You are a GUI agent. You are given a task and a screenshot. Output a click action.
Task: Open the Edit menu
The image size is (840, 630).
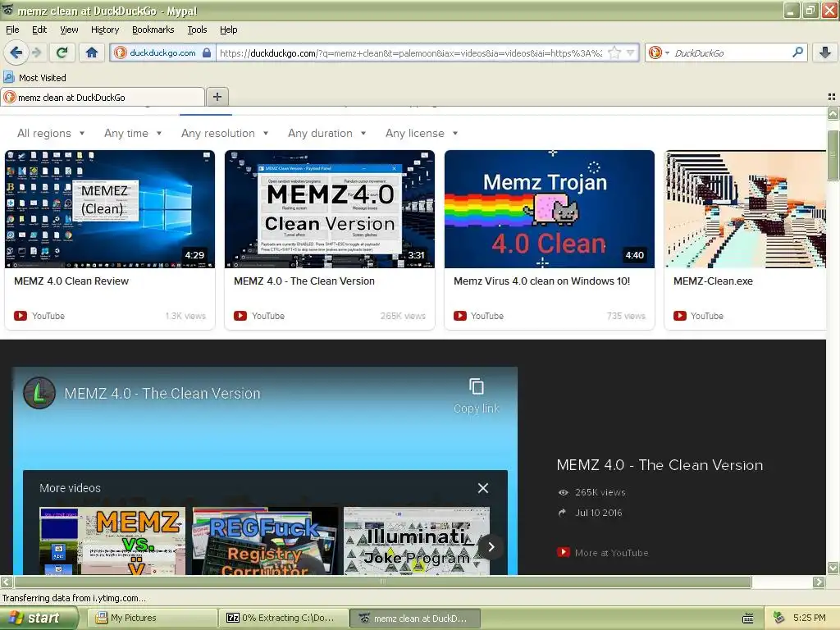point(39,30)
